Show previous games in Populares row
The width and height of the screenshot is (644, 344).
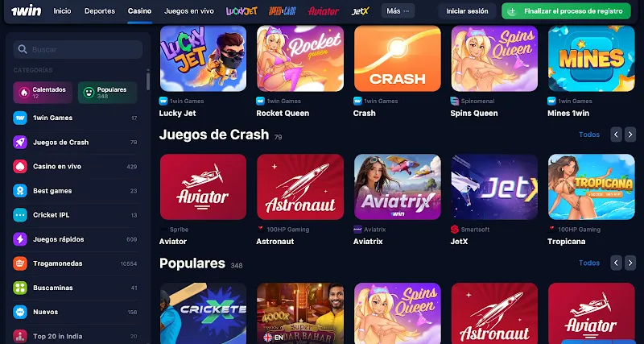point(616,263)
